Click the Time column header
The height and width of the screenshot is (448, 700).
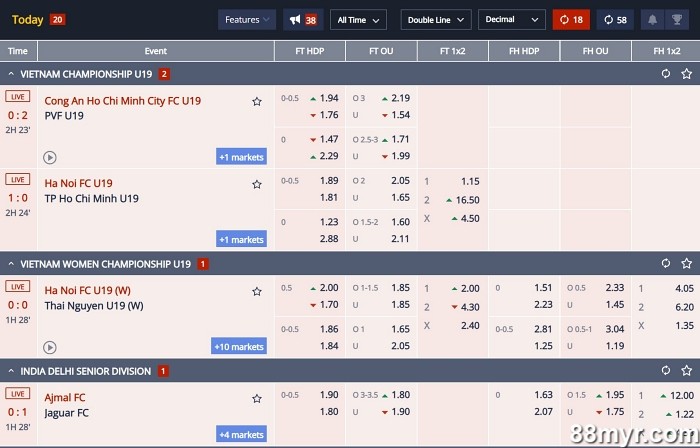coord(18,51)
